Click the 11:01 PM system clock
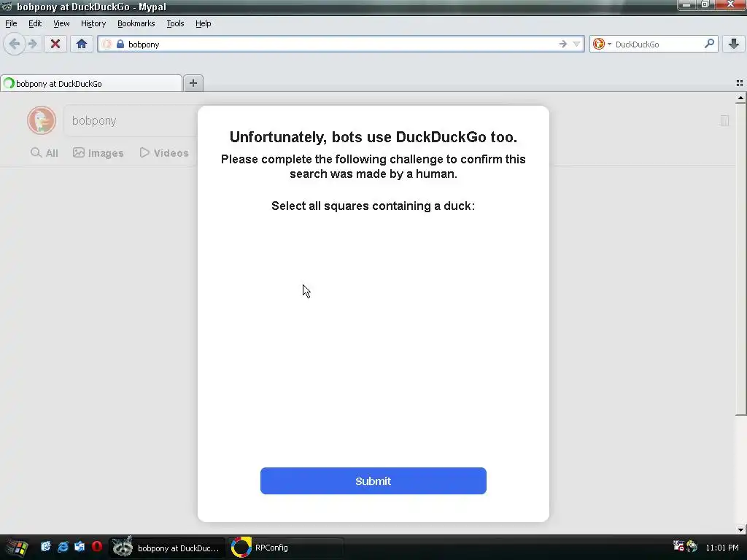This screenshot has height=560, width=747. tap(722, 548)
